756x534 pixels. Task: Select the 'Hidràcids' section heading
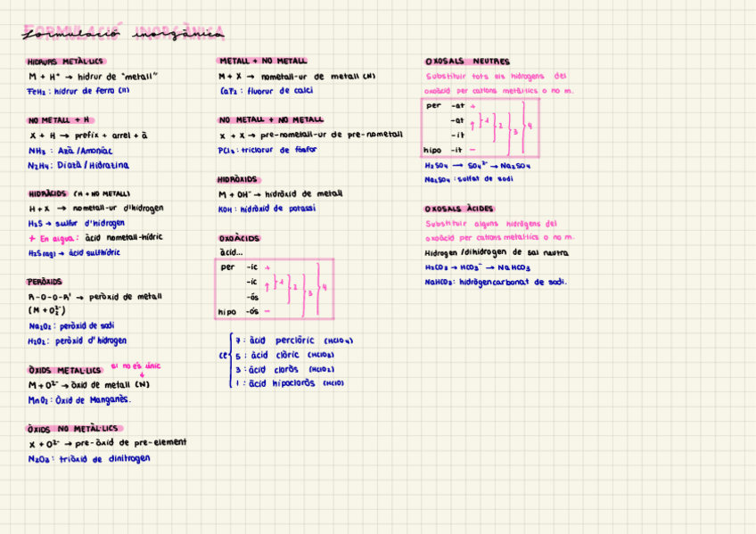click(78, 193)
